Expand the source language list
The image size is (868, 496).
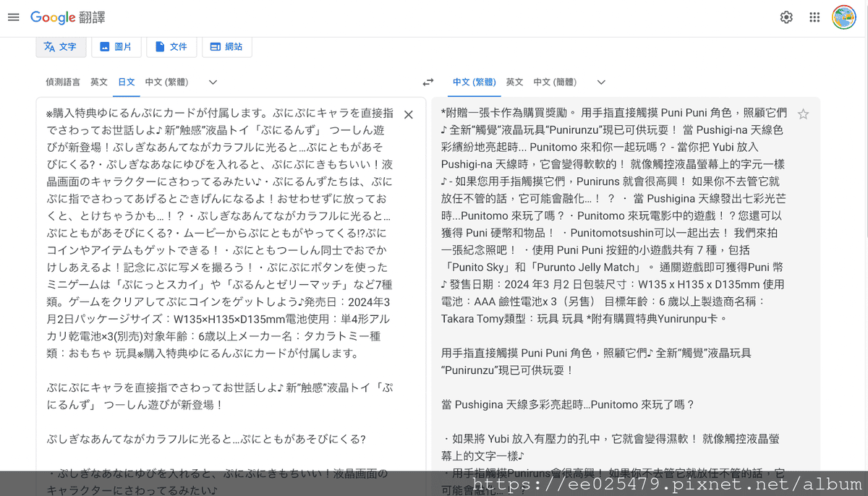tap(213, 82)
